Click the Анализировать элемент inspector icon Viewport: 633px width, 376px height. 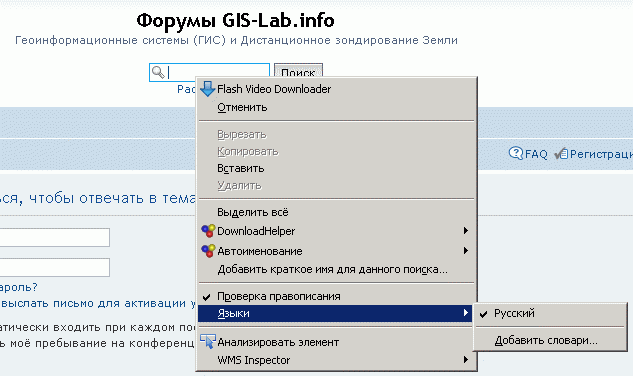point(208,341)
